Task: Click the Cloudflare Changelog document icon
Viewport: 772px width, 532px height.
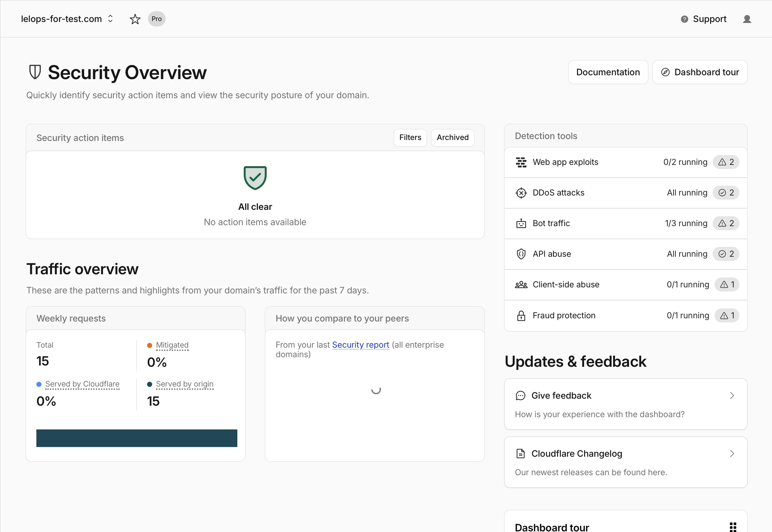Action: coord(520,454)
